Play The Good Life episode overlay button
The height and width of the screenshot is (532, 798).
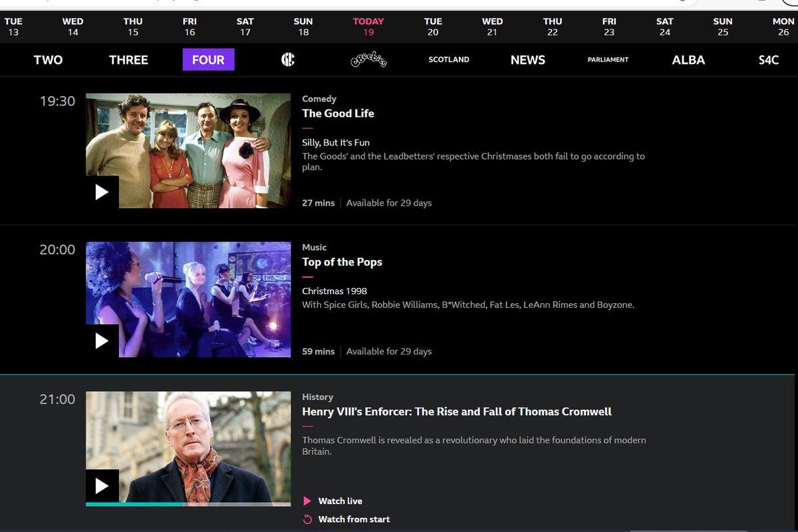102,192
